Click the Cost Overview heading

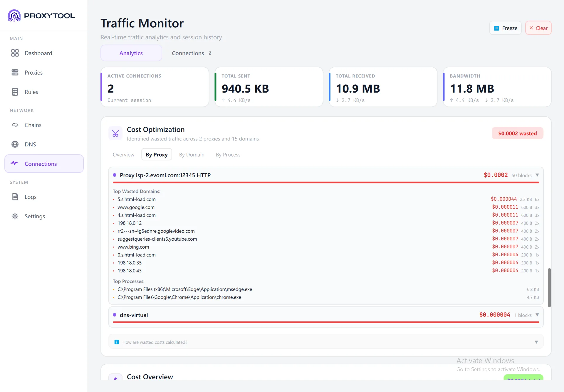150,377
